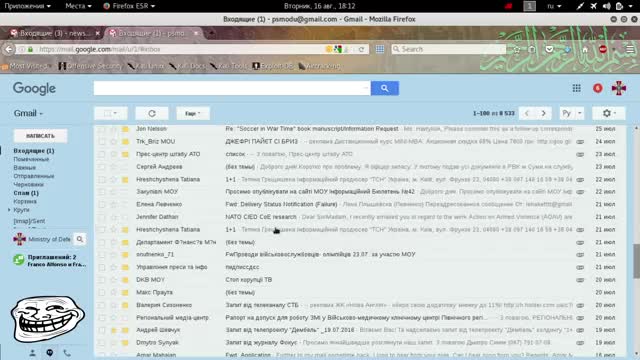
Task: Check the select-all checkbox in toolbar
Action: coord(107,113)
